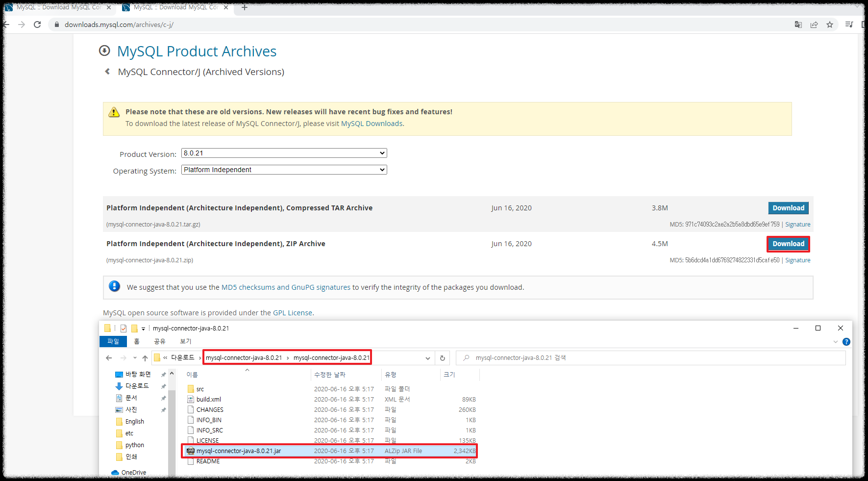Download the ZIP Archive

coord(788,244)
